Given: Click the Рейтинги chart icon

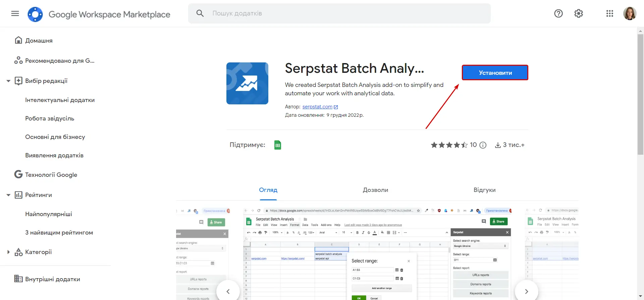Looking at the screenshot, I should click(18, 195).
